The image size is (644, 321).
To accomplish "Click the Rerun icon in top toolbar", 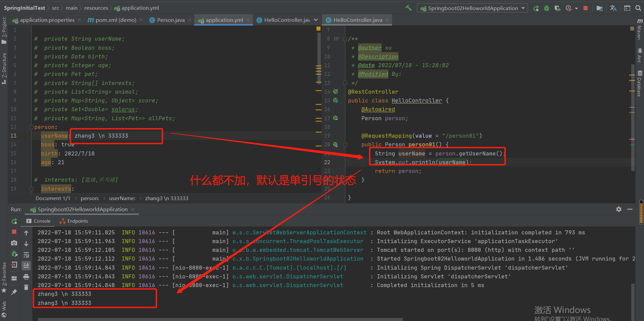I will (536, 8).
